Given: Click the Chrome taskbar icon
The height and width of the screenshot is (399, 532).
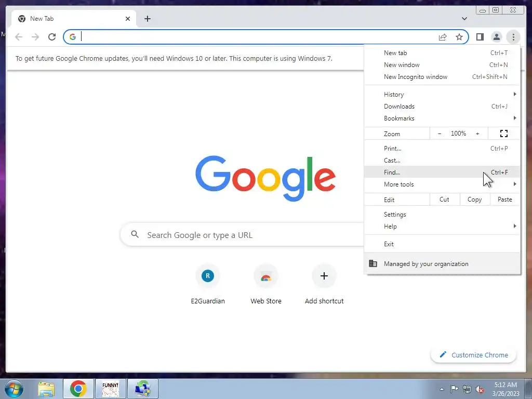Looking at the screenshot, I should click(78, 389).
